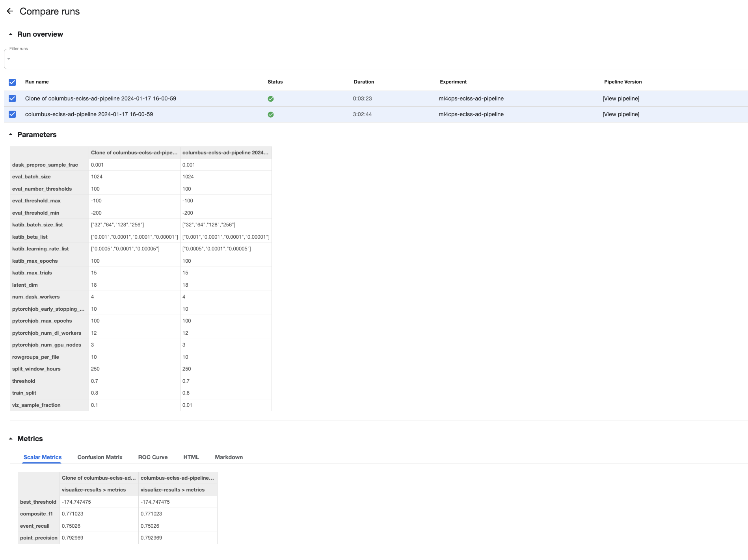Select the katib_beta_list parameter label
Viewport: 748px width, 560px height.
click(30, 237)
